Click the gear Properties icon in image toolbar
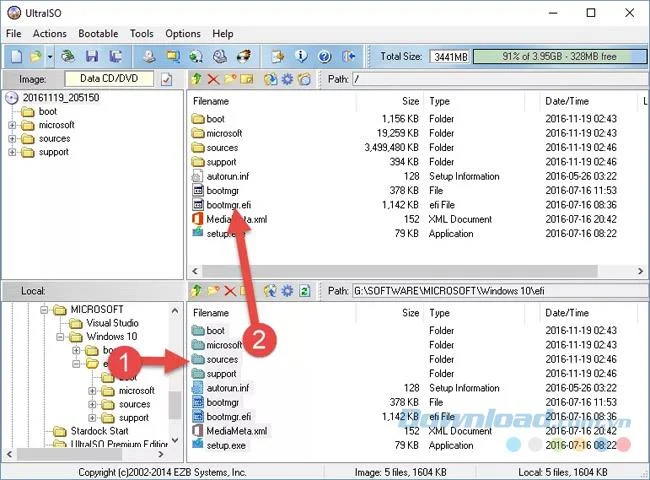 tap(287, 79)
